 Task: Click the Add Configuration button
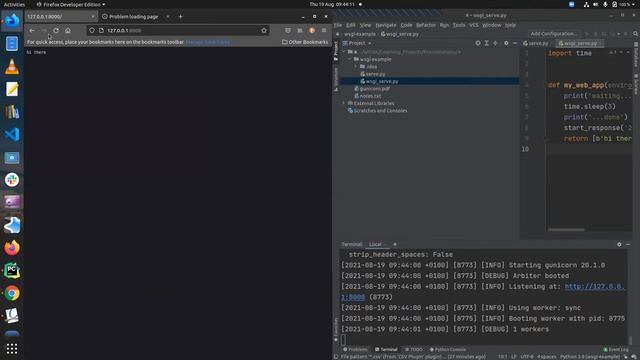click(x=553, y=34)
